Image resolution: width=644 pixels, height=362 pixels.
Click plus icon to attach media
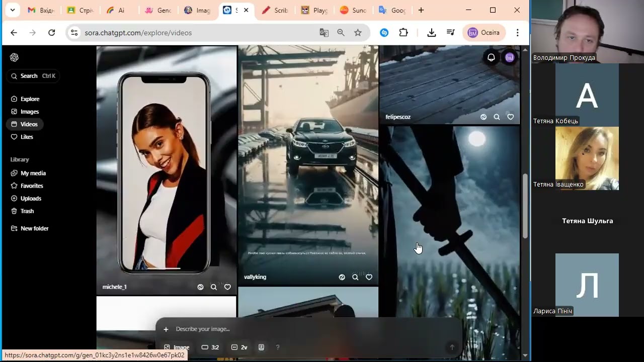(166, 329)
